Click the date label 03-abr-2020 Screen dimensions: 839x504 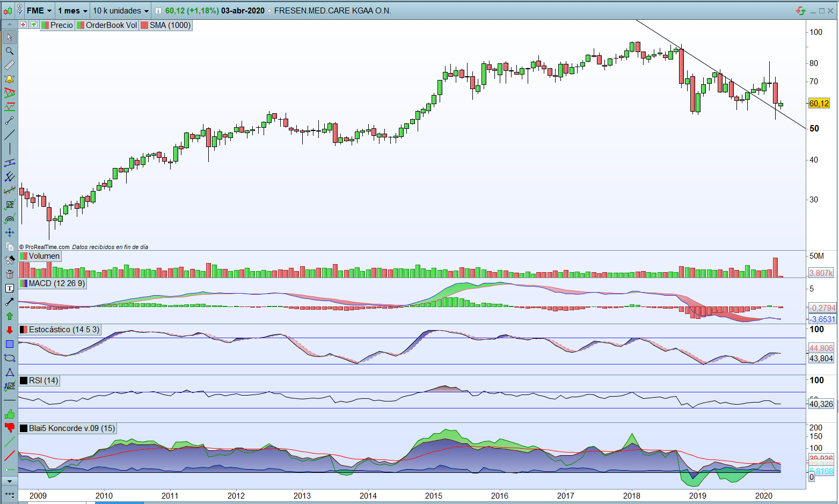[x=243, y=11]
